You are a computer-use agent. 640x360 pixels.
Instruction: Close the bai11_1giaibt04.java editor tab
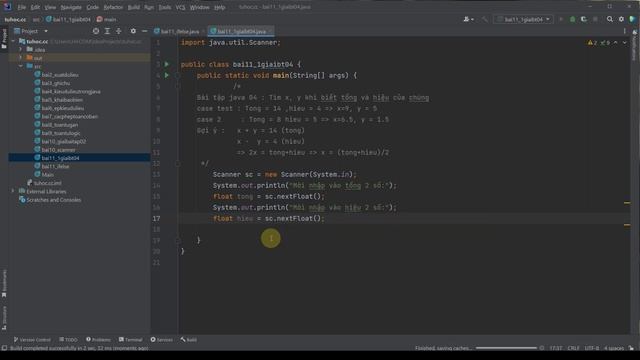point(271,31)
